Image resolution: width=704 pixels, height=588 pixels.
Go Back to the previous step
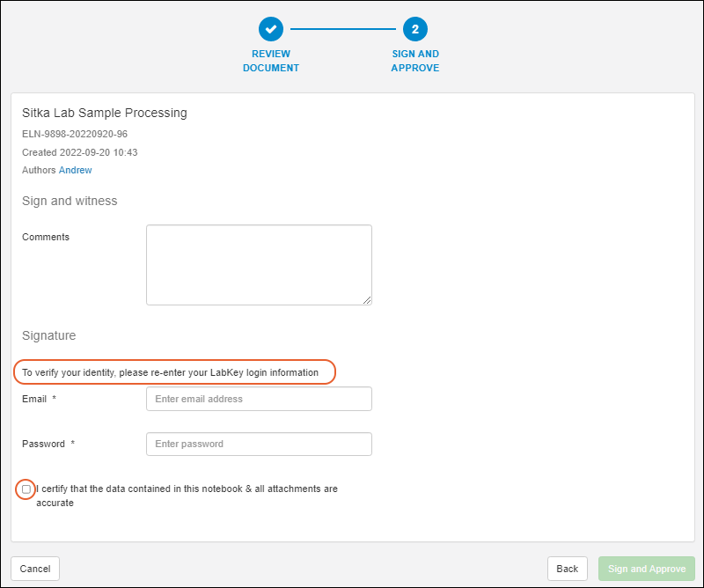point(567,569)
